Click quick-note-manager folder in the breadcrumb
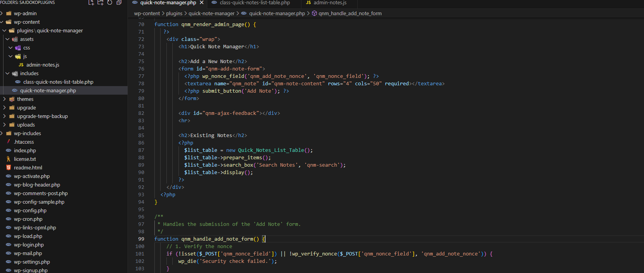The image size is (644, 273). point(212,13)
